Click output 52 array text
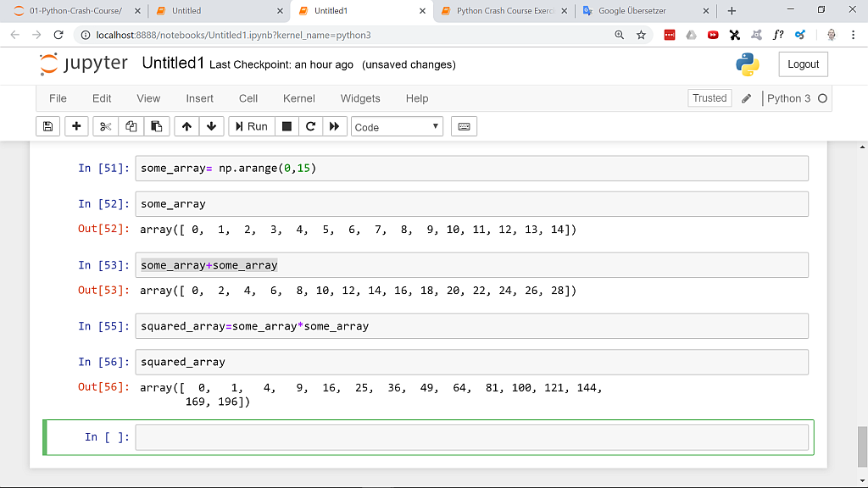 click(x=359, y=230)
